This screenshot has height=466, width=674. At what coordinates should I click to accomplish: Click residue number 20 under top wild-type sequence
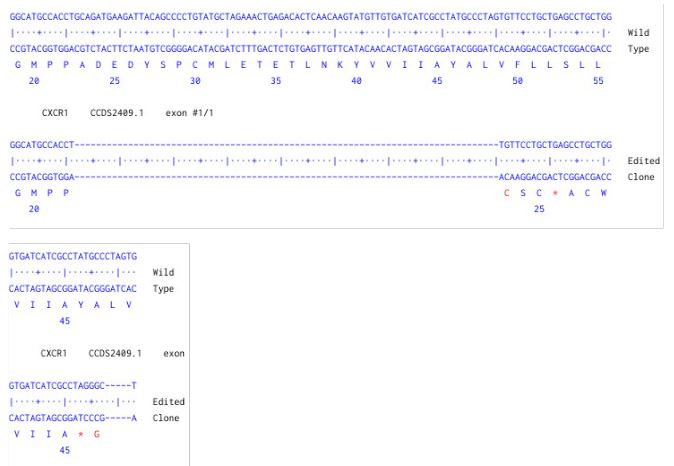tap(34, 81)
